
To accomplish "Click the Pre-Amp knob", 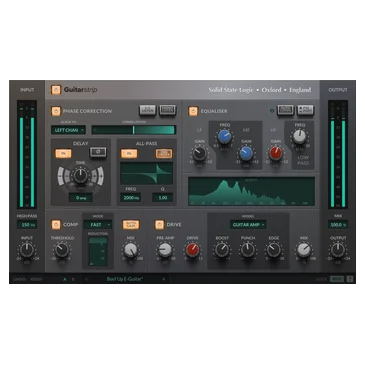I will coord(165,250).
